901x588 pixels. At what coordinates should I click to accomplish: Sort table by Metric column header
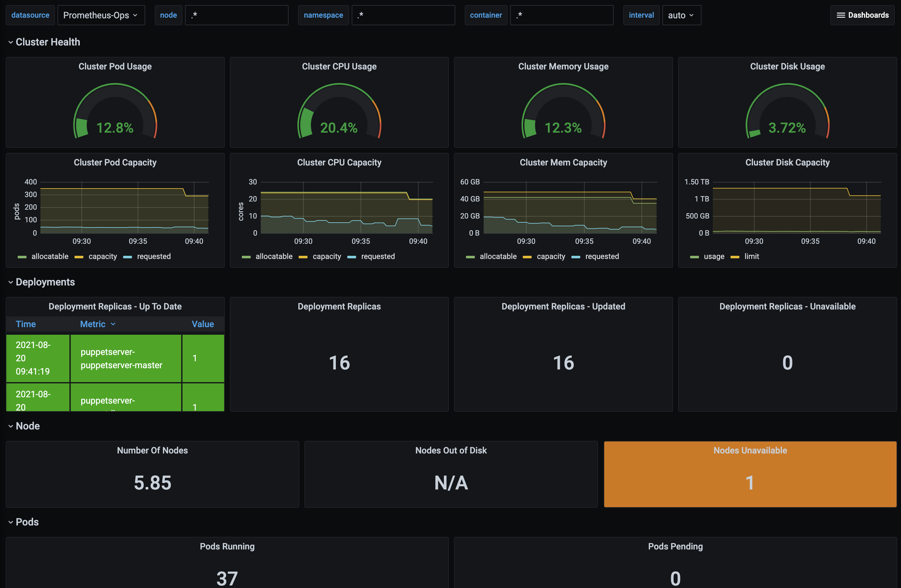[93, 324]
